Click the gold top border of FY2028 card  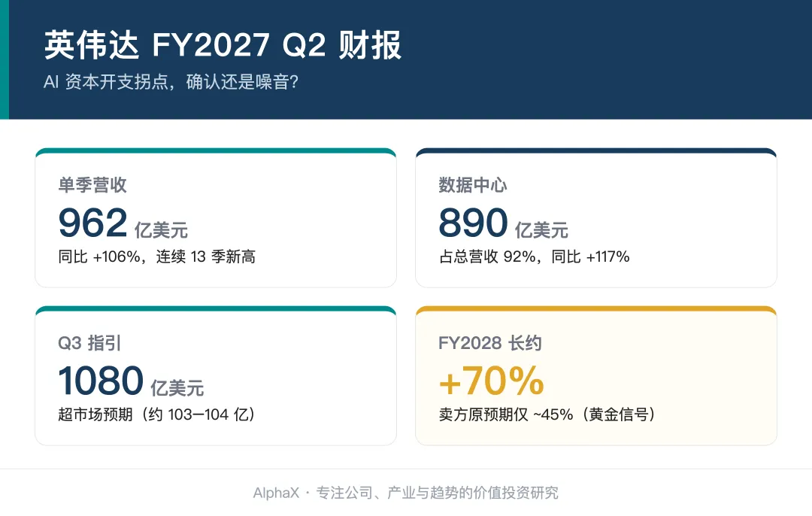click(x=596, y=309)
